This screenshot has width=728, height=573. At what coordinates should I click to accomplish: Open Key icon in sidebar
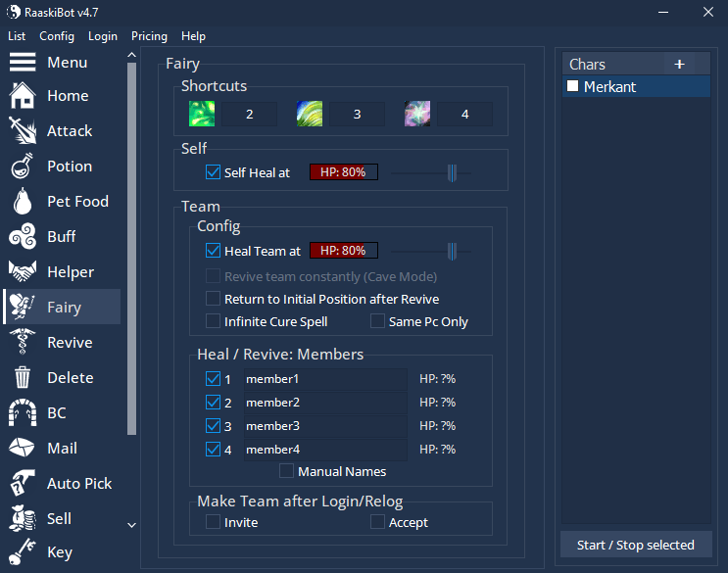tap(23, 552)
